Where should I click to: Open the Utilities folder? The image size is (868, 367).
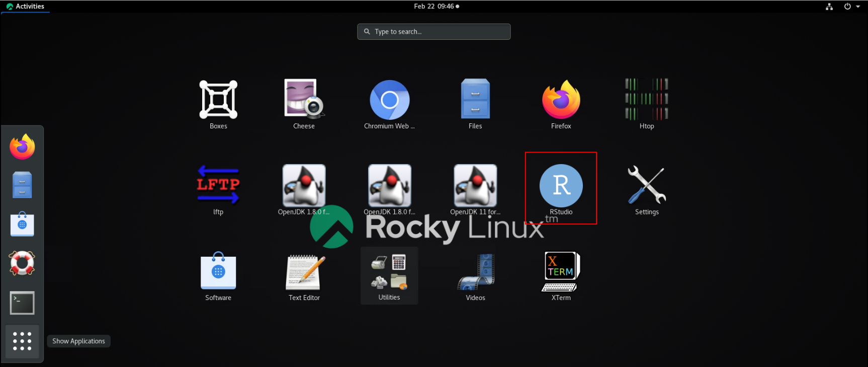389,275
